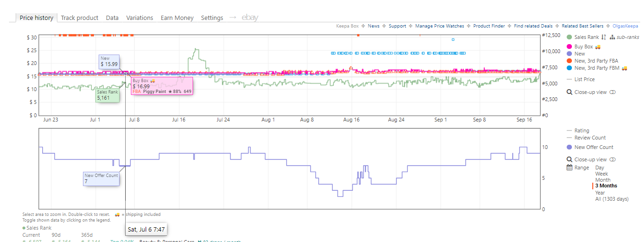Set chart range to Year

(x=600, y=193)
